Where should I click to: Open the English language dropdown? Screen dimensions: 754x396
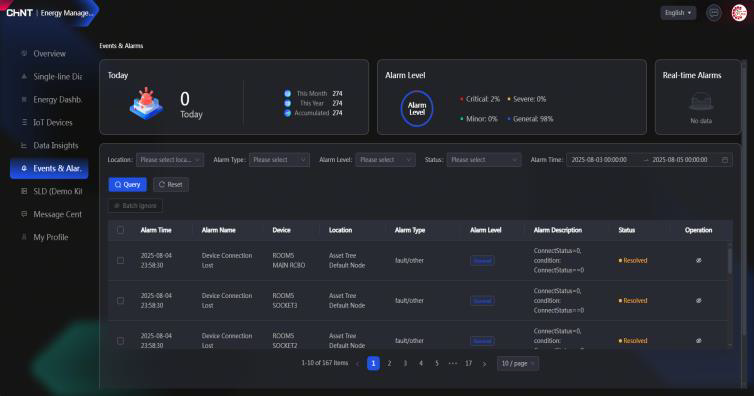click(678, 13)
